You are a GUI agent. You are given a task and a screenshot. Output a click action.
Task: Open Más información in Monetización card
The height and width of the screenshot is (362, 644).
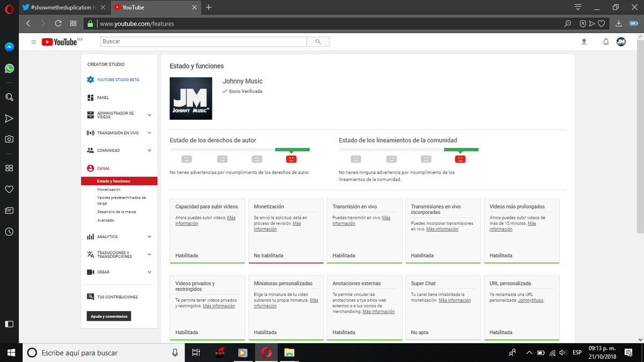click(277, 226)
